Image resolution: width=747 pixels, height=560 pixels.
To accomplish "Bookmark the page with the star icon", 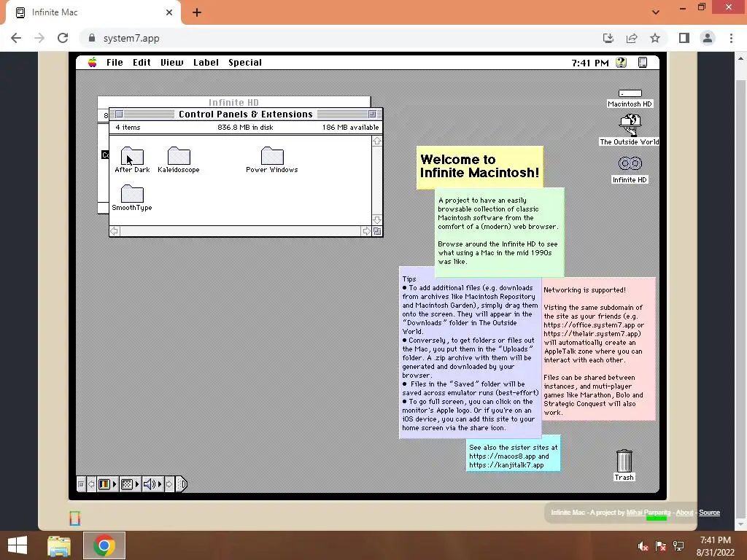I will 655,38.
